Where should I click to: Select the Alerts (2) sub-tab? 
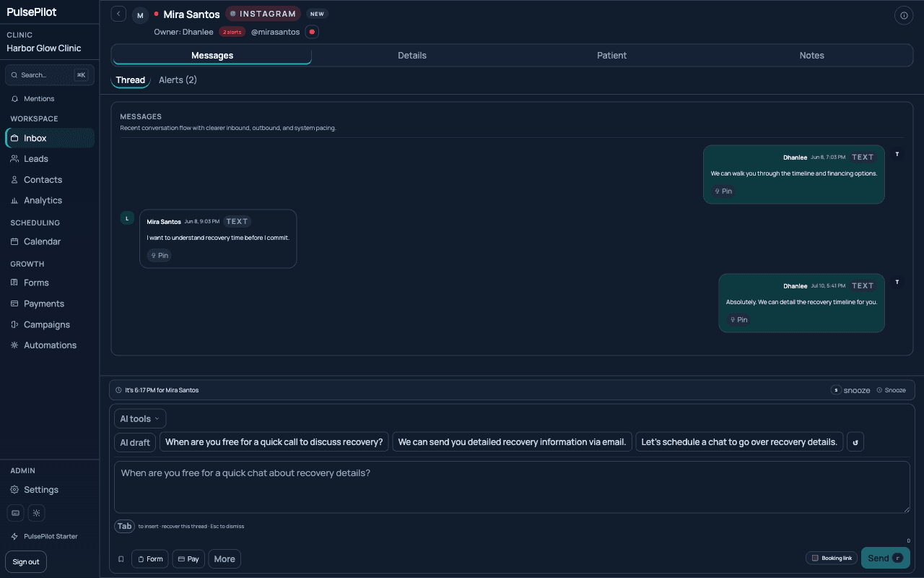(x=178, y=80)
